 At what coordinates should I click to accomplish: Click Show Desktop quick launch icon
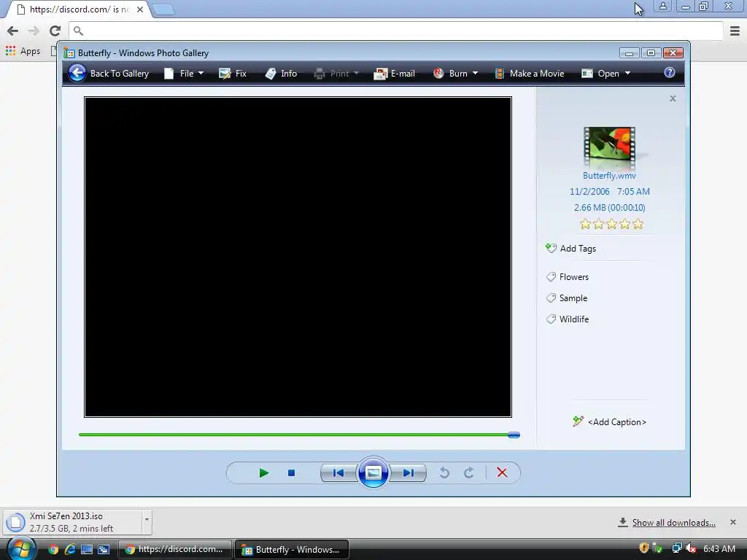point(87,550)
